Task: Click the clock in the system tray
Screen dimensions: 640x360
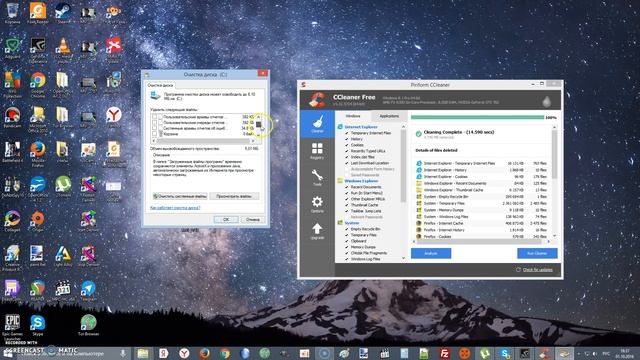Action: point(625,353)
